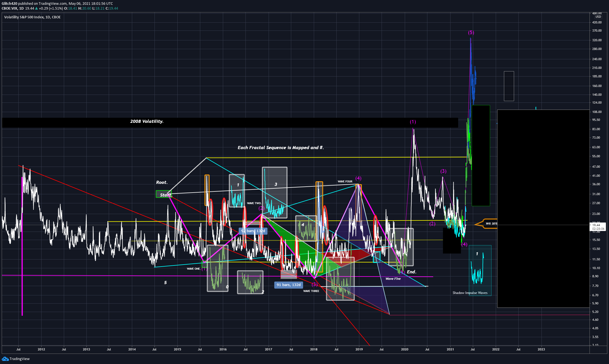Screen dimensions: 609x364
Task: Click the 19.44 current price label
Action: 598,225
